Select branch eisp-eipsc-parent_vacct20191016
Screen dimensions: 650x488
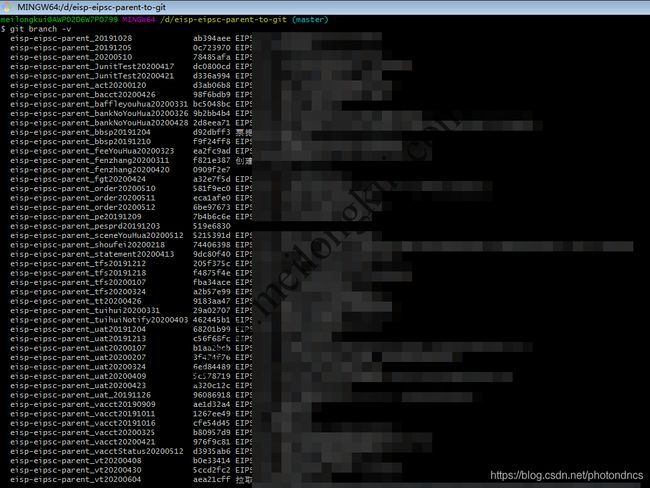82,423
